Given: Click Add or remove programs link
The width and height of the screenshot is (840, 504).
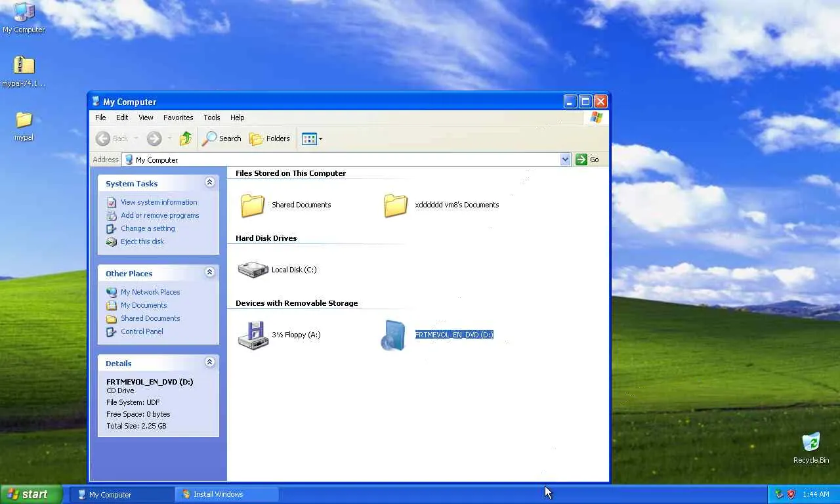Looking at the screenshot, I should coord(160,215).
